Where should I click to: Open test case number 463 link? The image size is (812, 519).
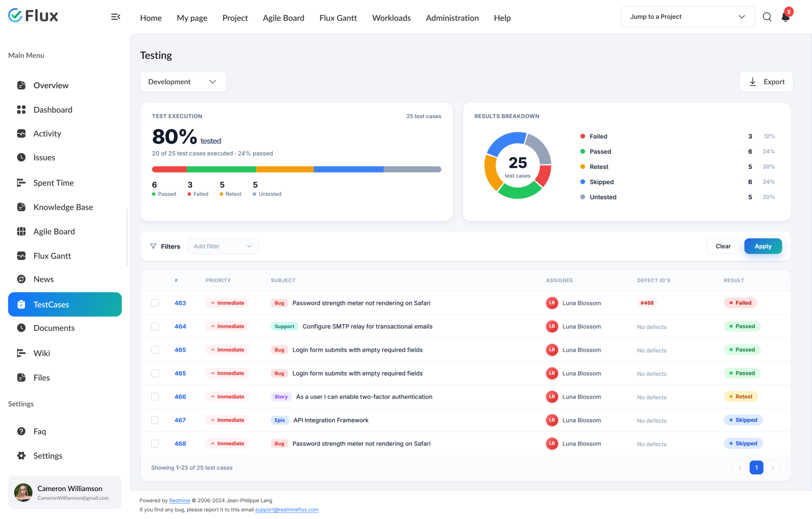180,303
